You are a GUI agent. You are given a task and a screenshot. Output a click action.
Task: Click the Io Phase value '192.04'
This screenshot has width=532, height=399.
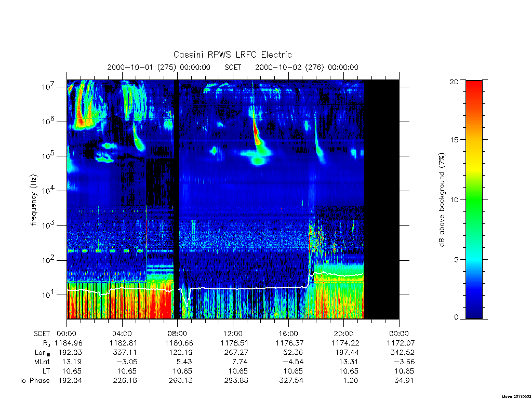point(70,380)
